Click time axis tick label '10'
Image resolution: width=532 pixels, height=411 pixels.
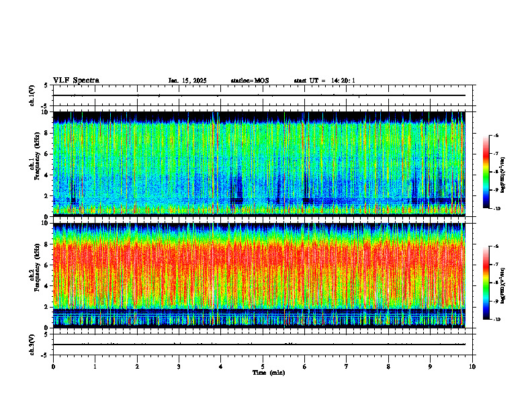(x=472, y=367)
